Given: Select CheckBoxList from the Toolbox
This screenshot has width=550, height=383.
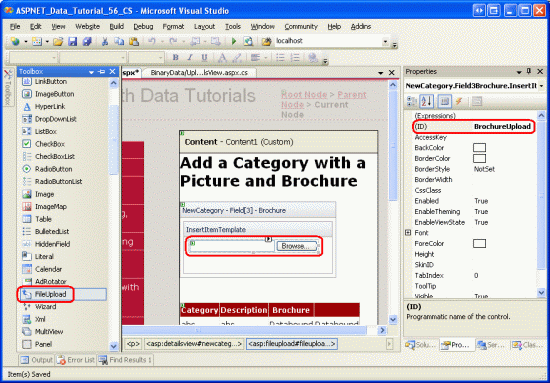Looking at the screenshot, I should pyautogui.click(x=55, y=156).
